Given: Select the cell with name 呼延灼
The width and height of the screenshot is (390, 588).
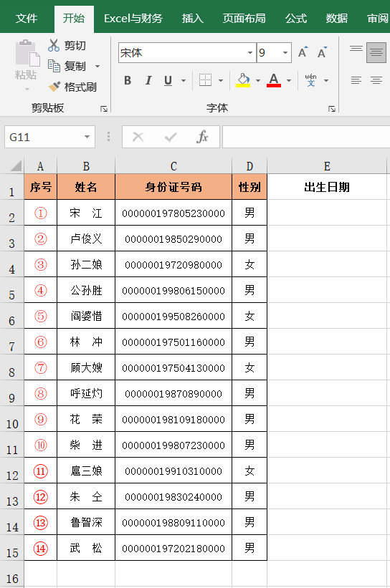Looking at the screenshot, I should pyautogui.click(x=86, y=393).
